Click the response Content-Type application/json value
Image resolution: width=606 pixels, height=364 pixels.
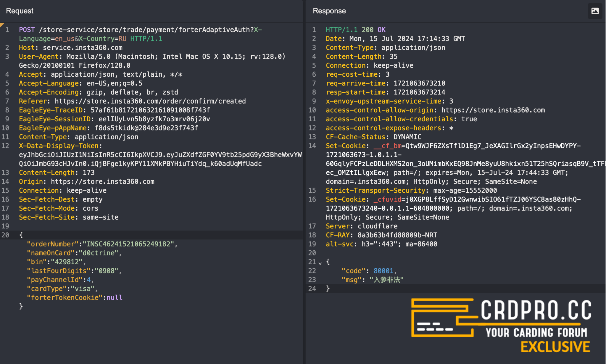click(x=413, y=48)
